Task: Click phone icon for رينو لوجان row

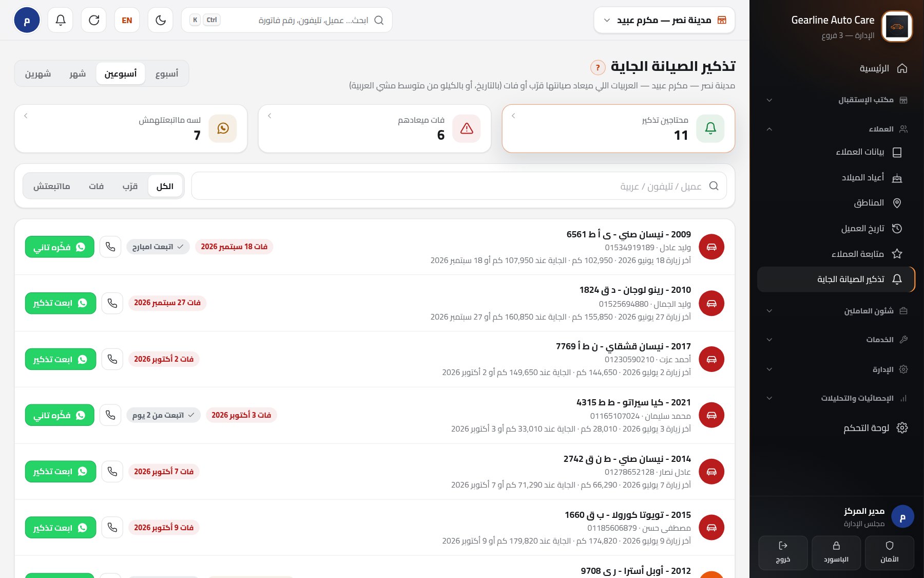Action: pos(112,303)
